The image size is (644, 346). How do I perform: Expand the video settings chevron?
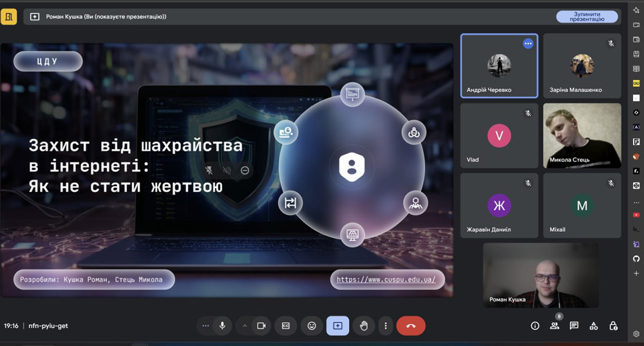[245, 326]
